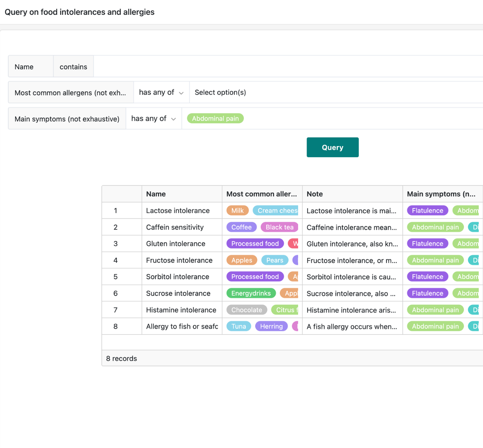
Task: Select the Caffein sensitivity name cell
Action: (181, 227)
